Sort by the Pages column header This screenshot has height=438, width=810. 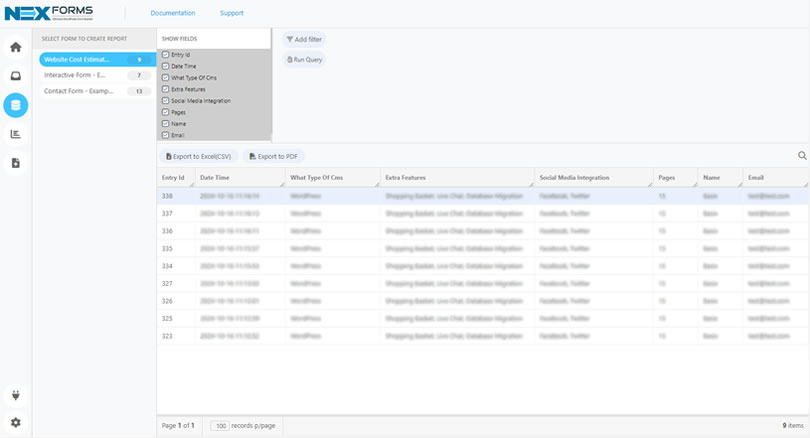click(675, 177)
